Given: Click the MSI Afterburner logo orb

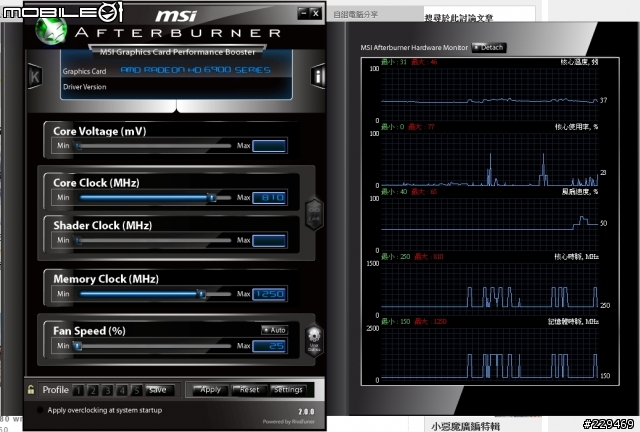Looking at the screenshot, I should click(x=51, y=29).
